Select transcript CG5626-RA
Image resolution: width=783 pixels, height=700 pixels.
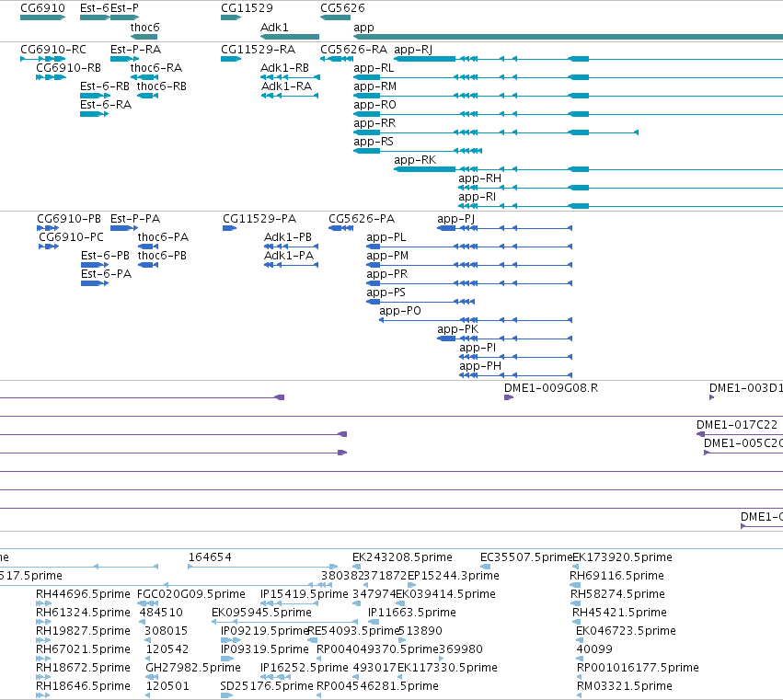coord(353,50)
